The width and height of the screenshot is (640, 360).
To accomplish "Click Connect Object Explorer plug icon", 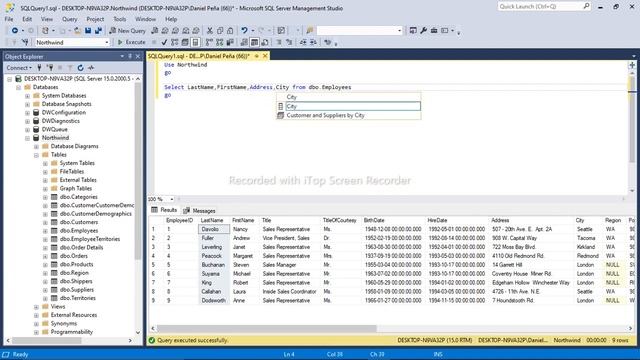I will pyautogui.click(x=40, y=68).
